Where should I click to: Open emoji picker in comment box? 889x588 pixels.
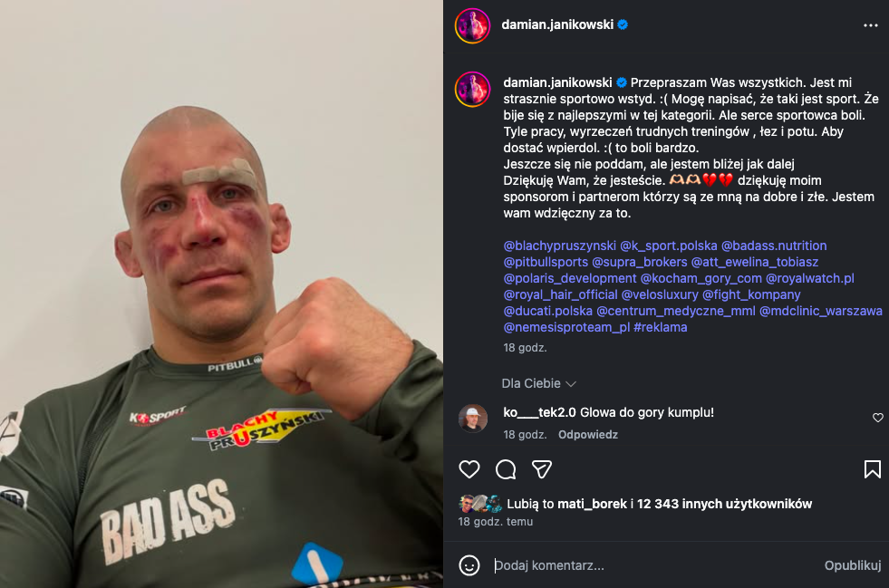tap(469, 565)
